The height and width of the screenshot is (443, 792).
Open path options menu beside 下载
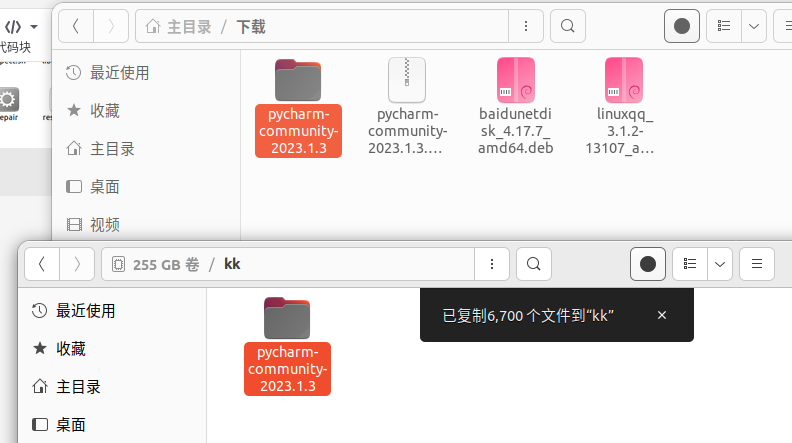pyautogui.click(x=526, y=26)
